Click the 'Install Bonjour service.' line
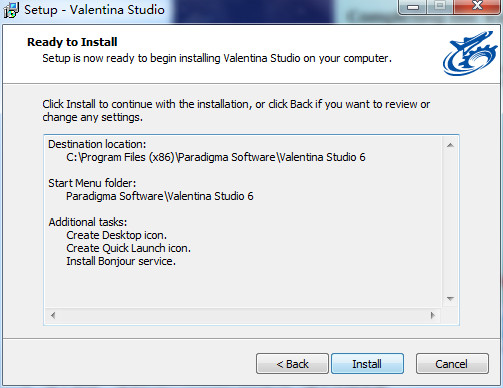The height and width of the screenshot is (388, 503). pos(121,261)
